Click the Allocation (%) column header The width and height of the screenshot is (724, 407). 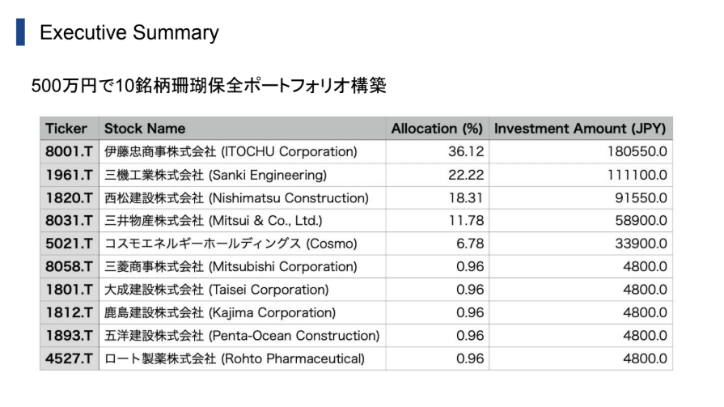[437, 129]
